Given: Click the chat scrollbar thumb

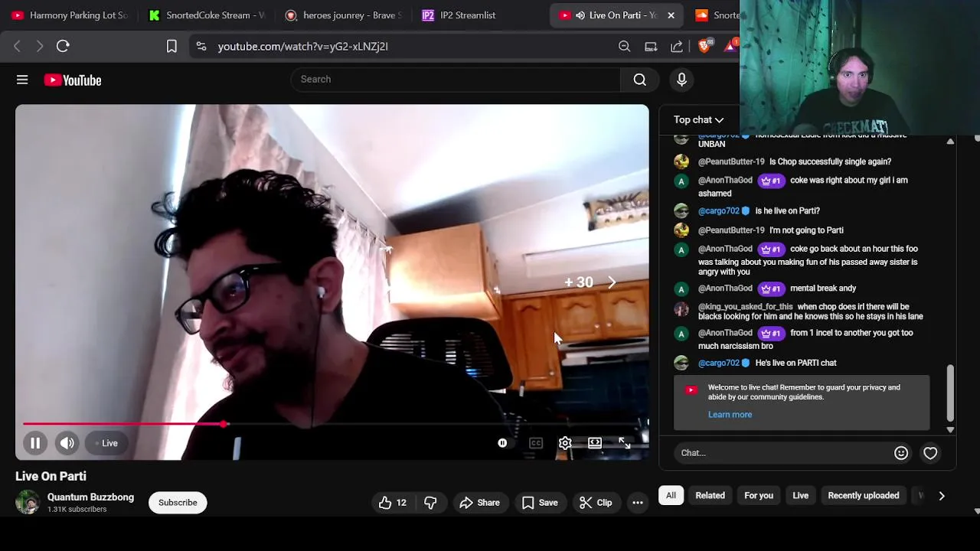Looking at the screenshot, I should click(950, 393).
